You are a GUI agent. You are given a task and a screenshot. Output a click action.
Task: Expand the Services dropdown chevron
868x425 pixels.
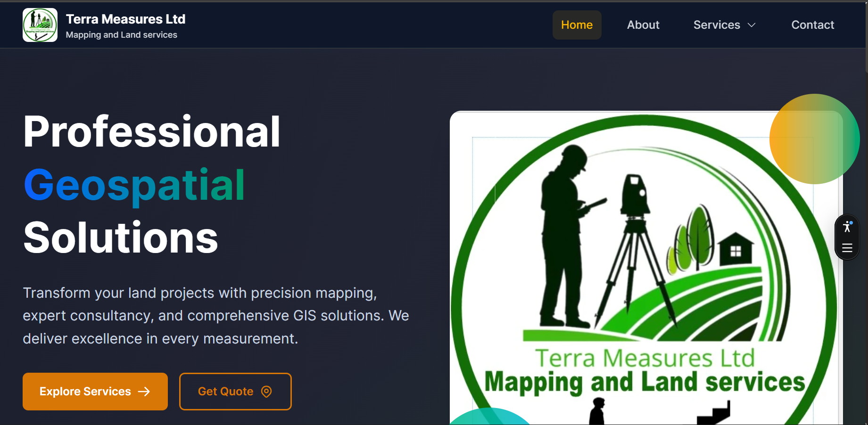click(x=752, y=25)
